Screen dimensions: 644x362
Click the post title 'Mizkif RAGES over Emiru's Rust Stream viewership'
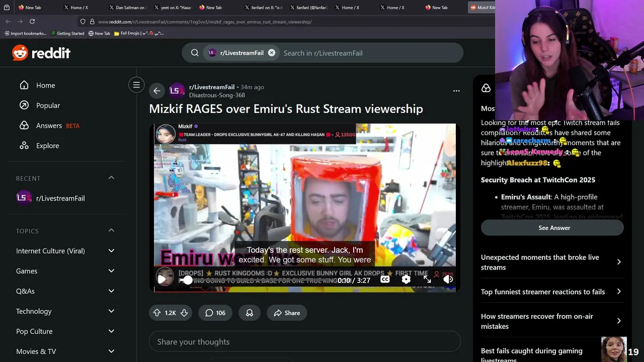pos(286,109)
